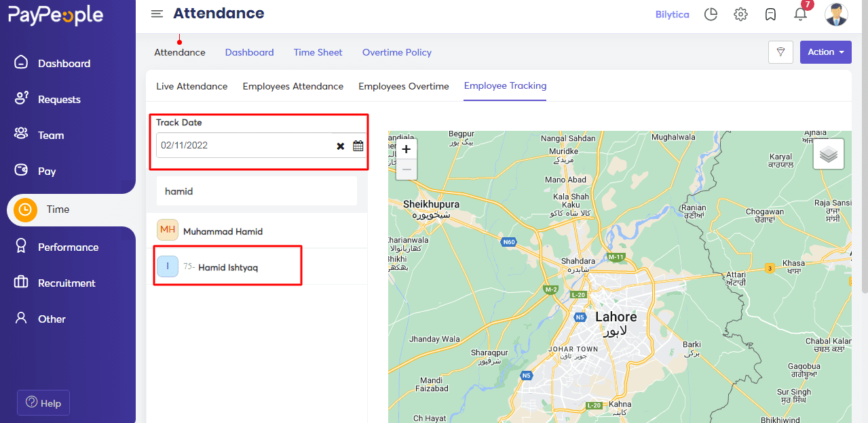This screenshot has width=868, height=423.
Task: Open the settings gear icon
Action: coord(740,14)
